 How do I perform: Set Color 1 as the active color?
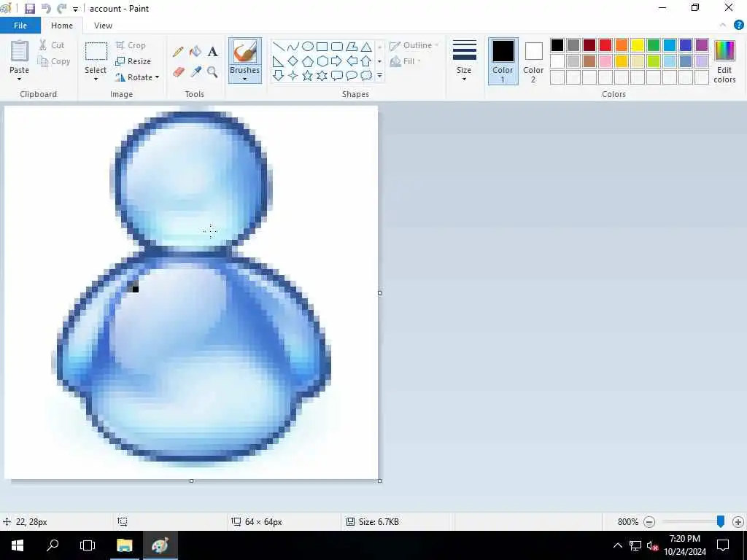click(x=503, y=61)
